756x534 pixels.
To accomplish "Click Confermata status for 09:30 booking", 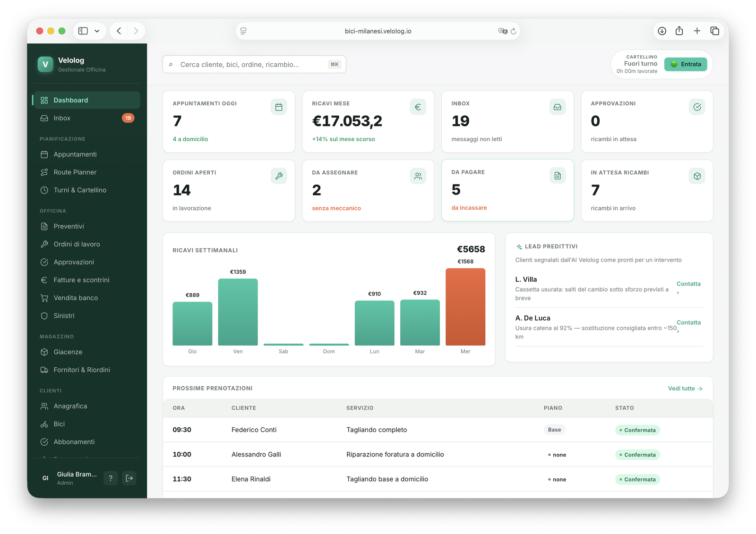I will (637, 430).
